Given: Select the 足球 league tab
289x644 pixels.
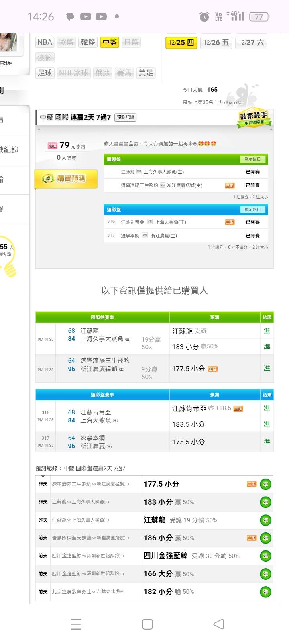Looking at the screenshot, I should point(45,73).
